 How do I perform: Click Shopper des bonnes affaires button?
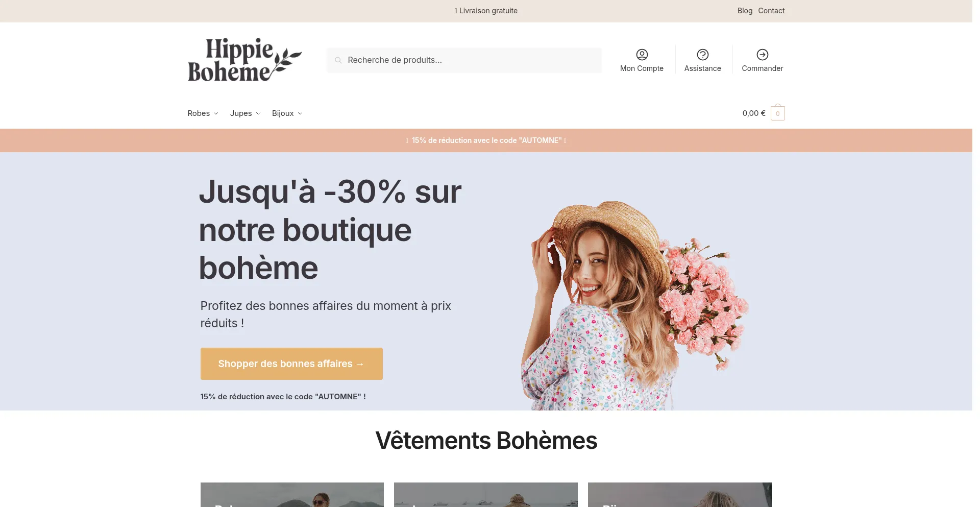[291, 364]
